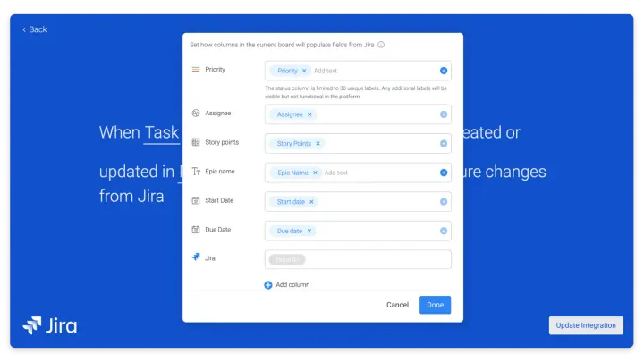Click the Add column text
This screenshot has width=644, height=362.
[292, 285]
